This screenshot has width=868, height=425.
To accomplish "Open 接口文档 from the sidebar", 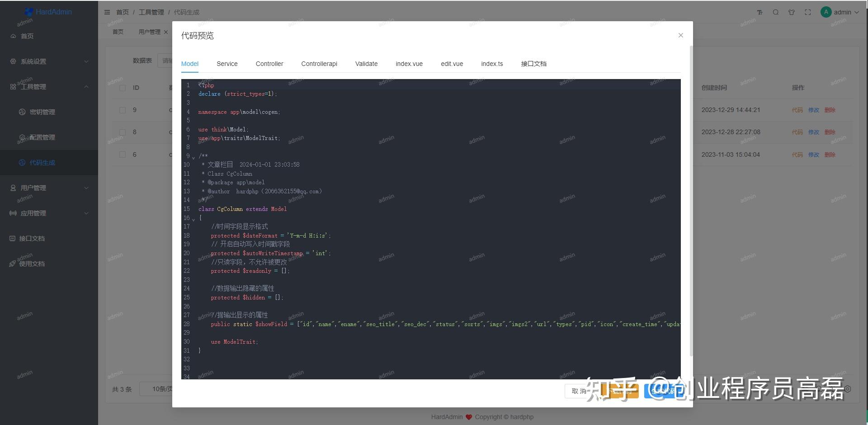I will click(x=32, y=238).
